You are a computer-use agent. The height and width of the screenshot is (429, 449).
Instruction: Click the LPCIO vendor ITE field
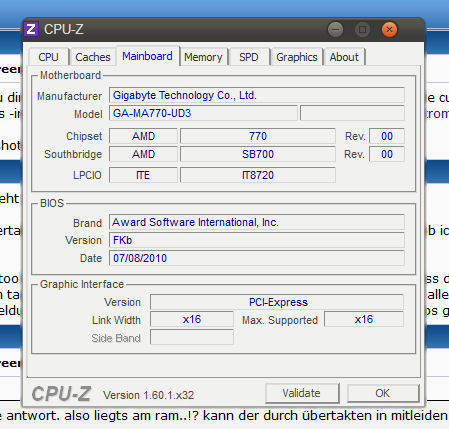click(x=143, y=175)
